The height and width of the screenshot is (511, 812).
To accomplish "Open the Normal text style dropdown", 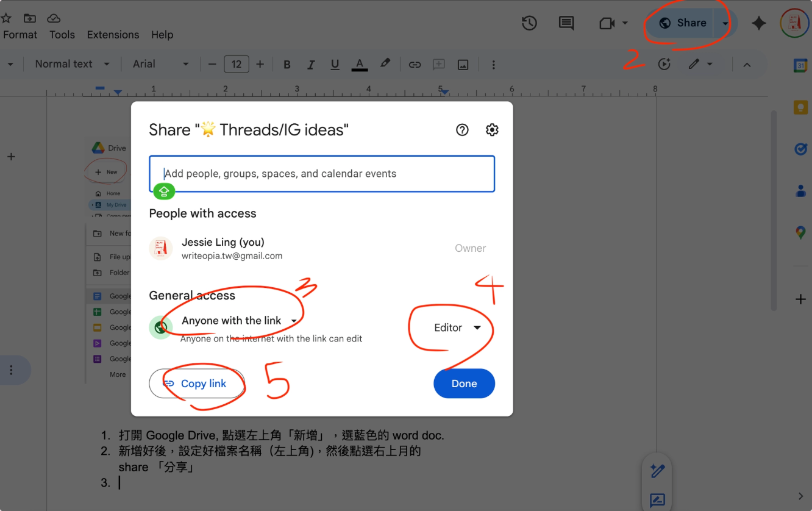I will 72,64.
